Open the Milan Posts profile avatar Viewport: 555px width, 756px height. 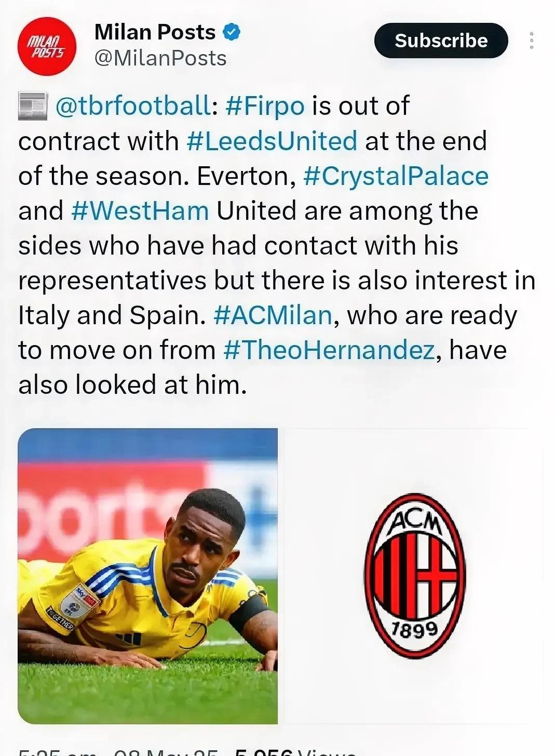pyautogui.click(x=47, y=47)
